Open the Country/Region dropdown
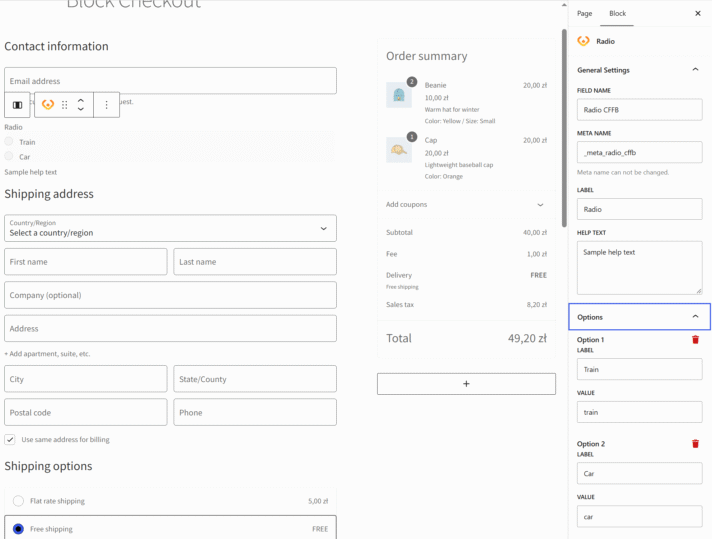This screenshot has height=539, width=712. click(170, 228)
